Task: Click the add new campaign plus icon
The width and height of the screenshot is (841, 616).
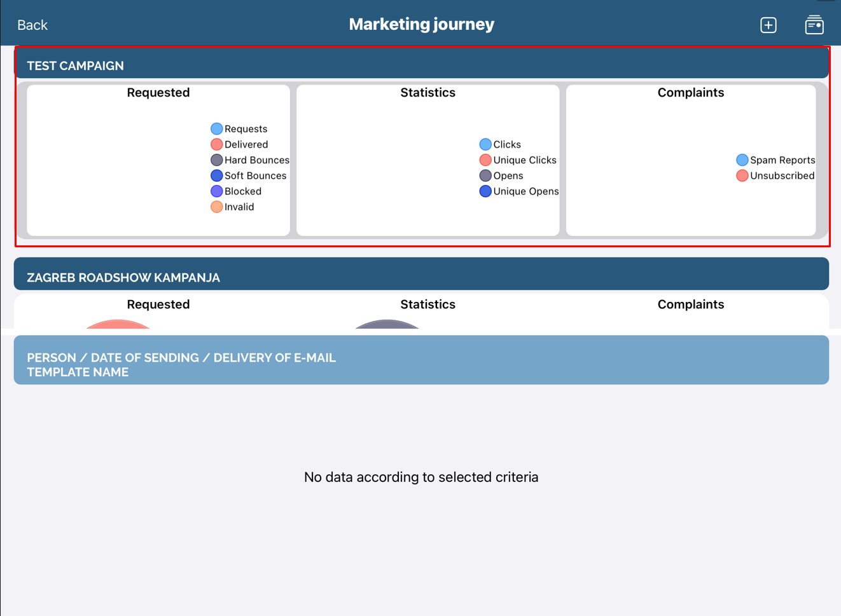Action: point(768,25)
